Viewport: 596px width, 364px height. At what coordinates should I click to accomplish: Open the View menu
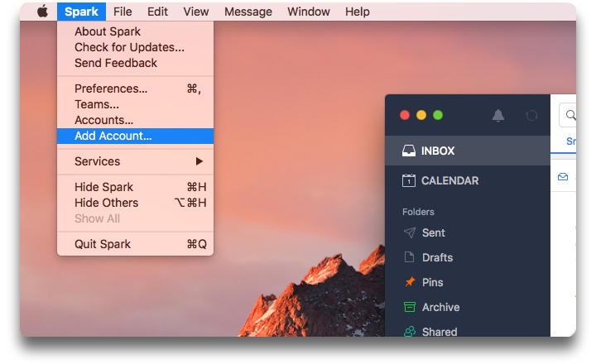coord(195,12)
